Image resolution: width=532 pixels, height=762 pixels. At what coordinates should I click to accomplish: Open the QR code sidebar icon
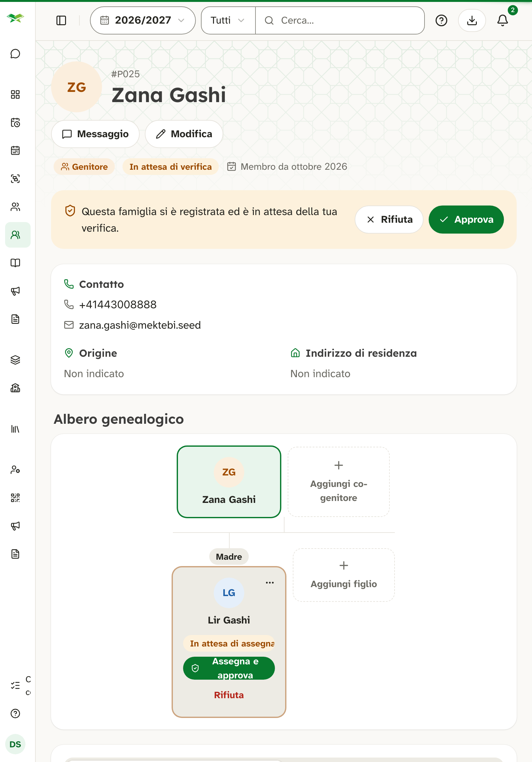pyautogui.click(x=15, y=497)
